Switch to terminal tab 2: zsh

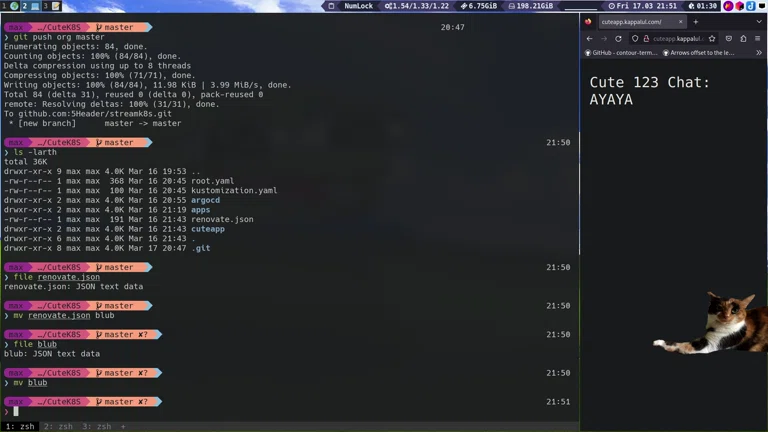(x=58, y=426)
